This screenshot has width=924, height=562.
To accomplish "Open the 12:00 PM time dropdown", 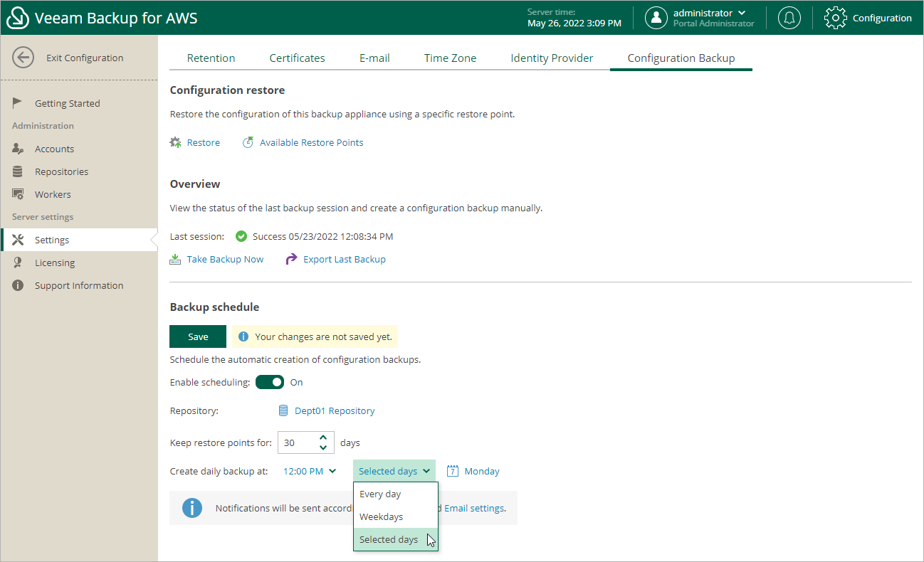I will coord(309,470).
